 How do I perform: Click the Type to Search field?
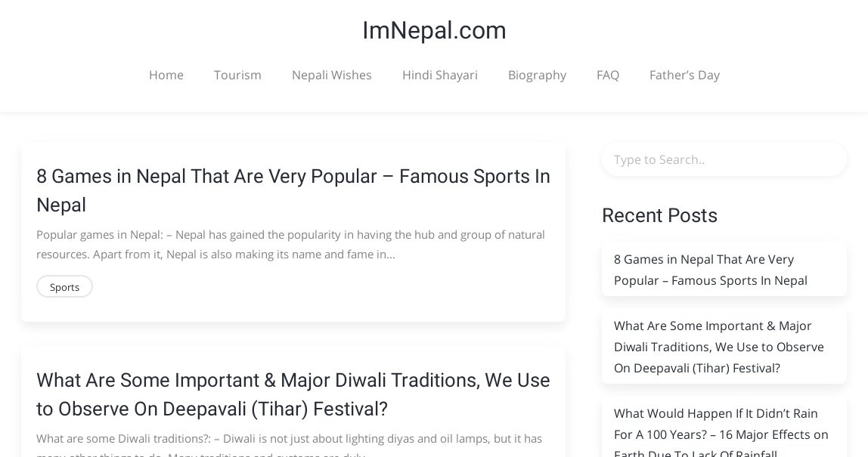point(724,160)
